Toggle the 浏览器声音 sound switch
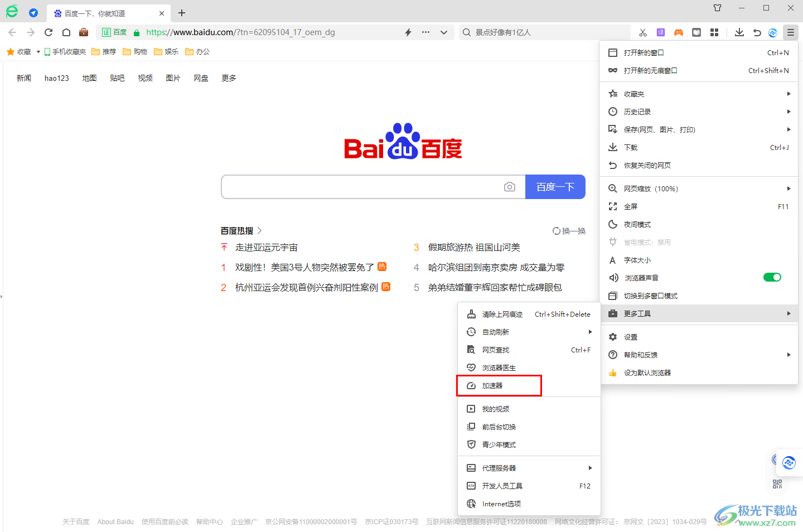Image resolution: width=803 pixels, height=532 pixels. [x=772, y=277]
